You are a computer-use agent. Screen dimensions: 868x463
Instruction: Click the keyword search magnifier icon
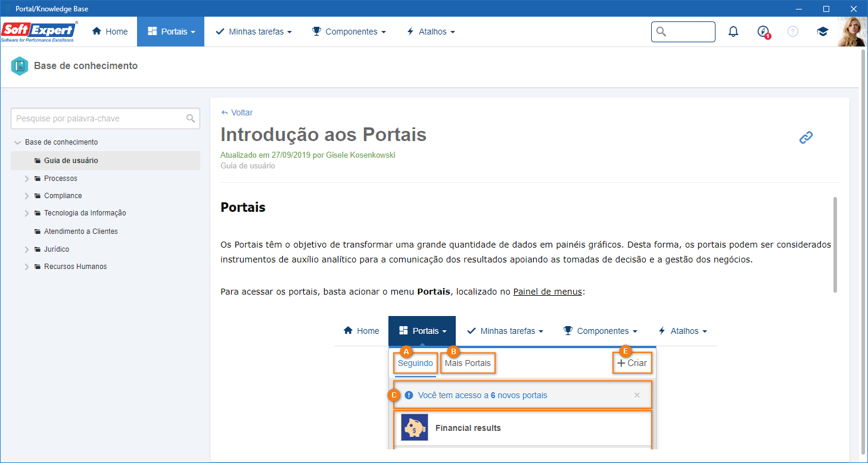[x=191, y=118]
